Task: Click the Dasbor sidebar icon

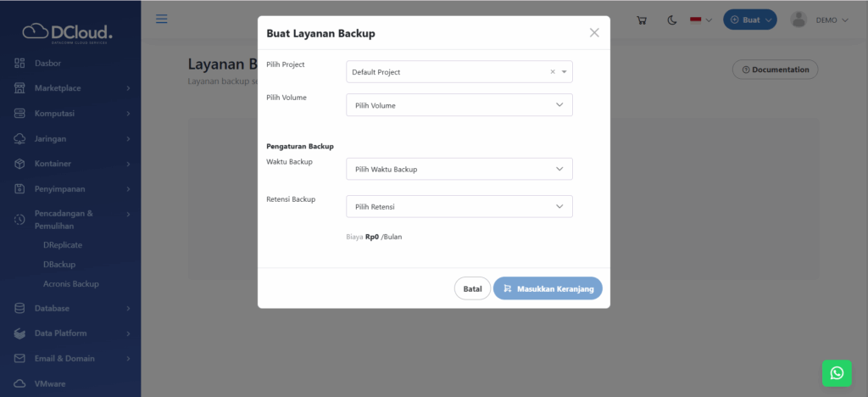Action: [x=19, y=63]
